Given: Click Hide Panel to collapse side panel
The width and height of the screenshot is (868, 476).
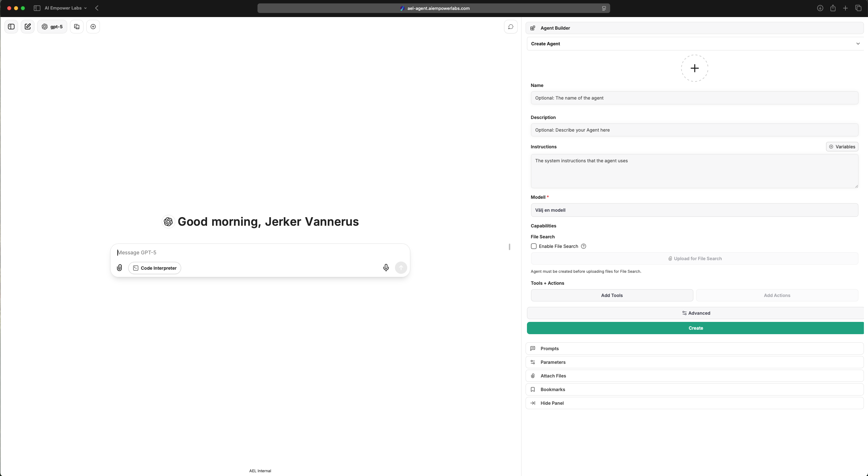Looking at the screenshot, I should [694, 403].
